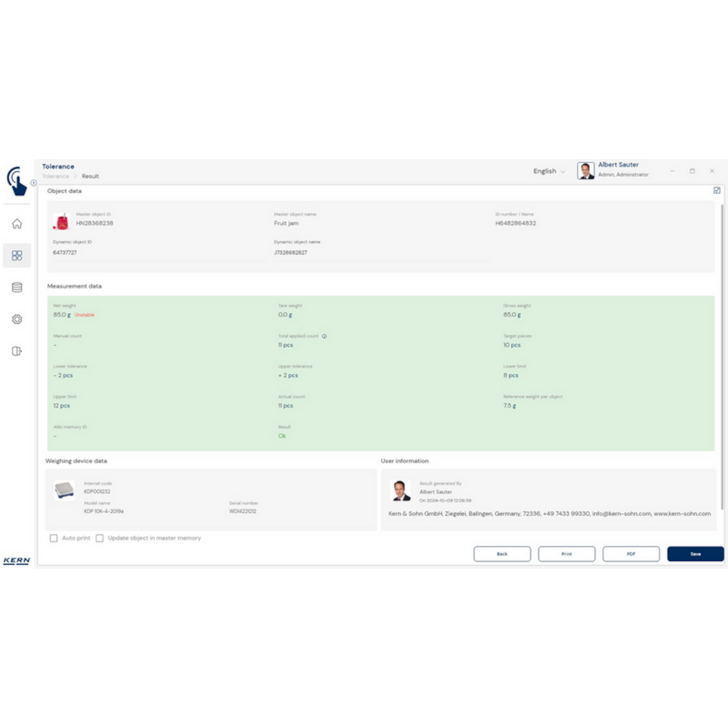Viewport: 728px width, 728px height.
Task: Click the KERN logo at the bottom left
Action: click(16, 561)
